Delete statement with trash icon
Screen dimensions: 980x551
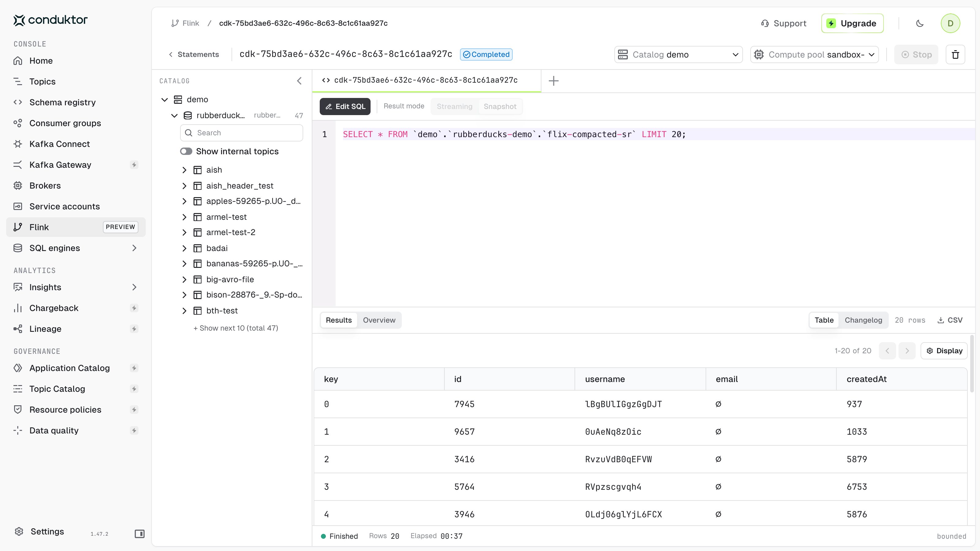click(x=955, y=55)
